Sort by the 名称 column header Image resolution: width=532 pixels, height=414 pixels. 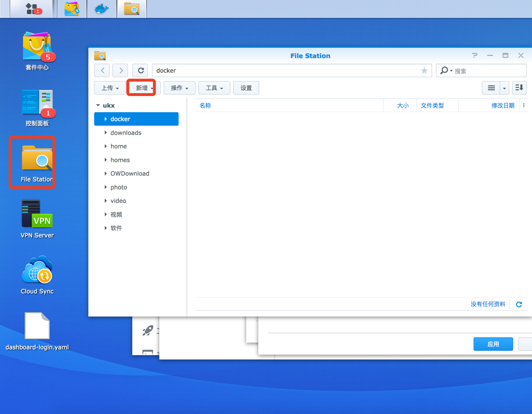click(205, 106)
